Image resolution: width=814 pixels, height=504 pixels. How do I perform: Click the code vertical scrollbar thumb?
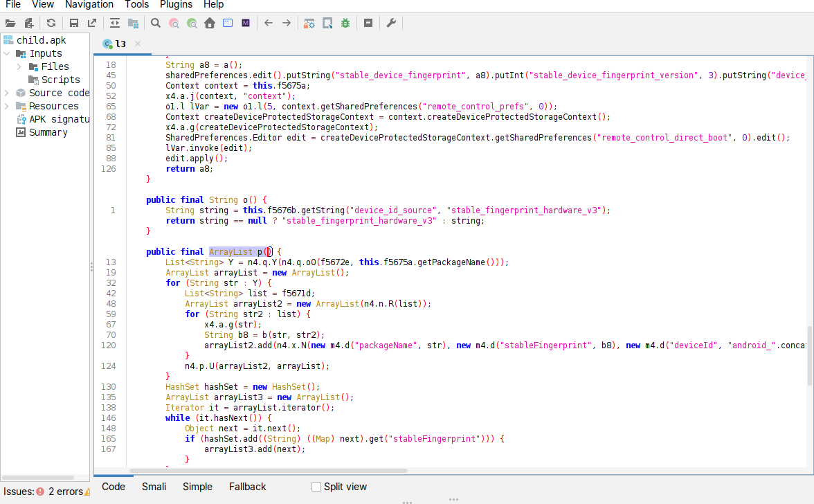810,356
